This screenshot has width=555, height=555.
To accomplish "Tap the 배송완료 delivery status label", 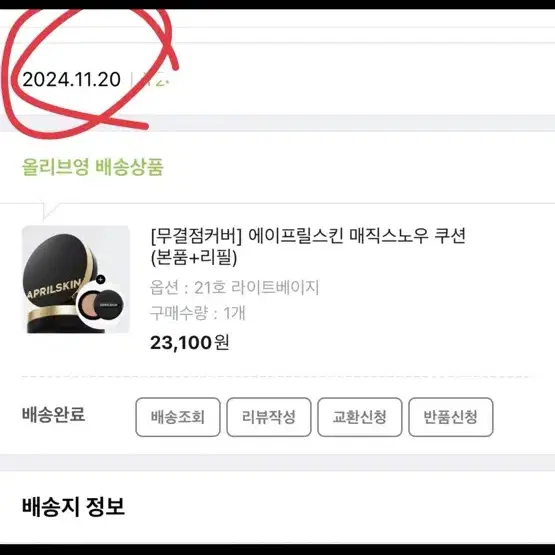I will (53, 414).
